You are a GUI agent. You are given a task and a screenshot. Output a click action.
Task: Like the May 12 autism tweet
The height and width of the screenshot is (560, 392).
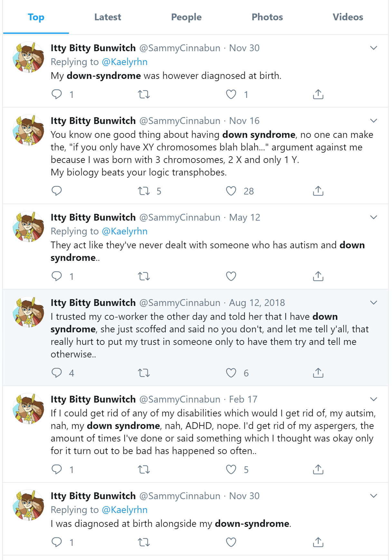click(231, 276)
